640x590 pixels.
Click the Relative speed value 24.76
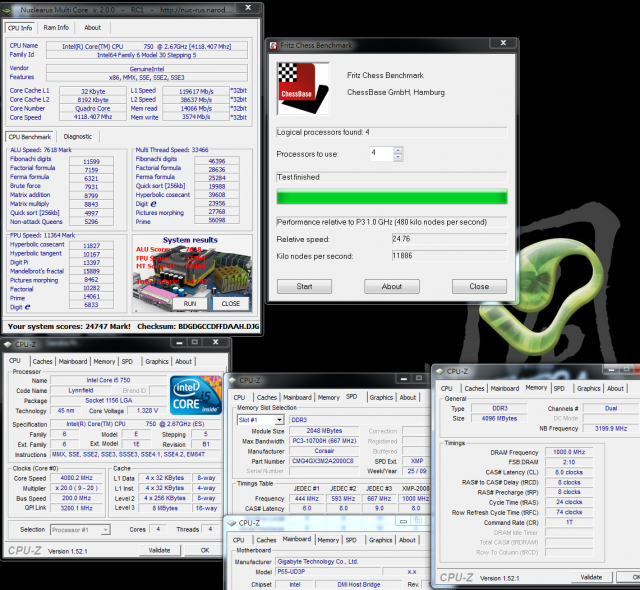[449, 239]
